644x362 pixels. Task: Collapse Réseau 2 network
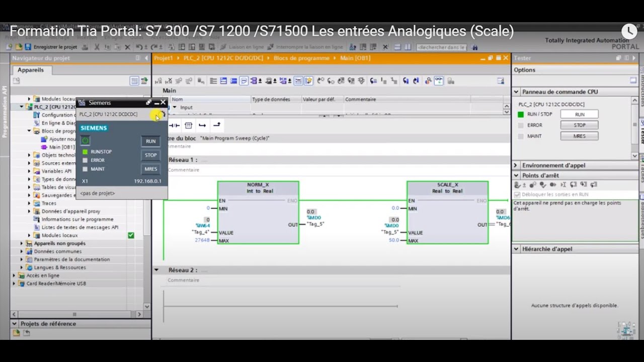(156, 270)
